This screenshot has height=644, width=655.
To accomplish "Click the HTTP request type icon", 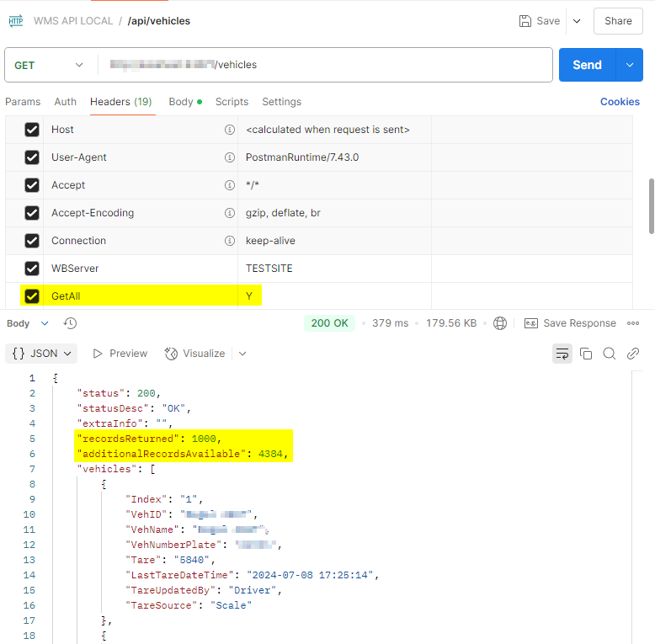I will (16, 21).
